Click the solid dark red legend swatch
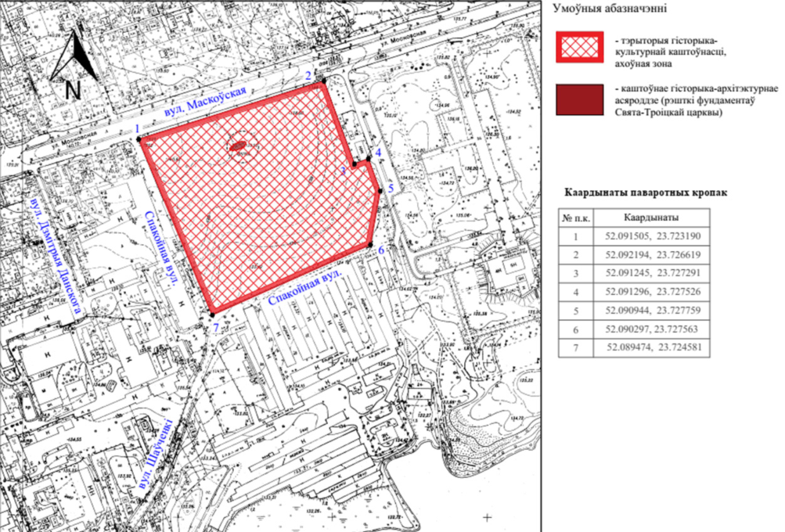Screen dimensions: 785x532 579,100
